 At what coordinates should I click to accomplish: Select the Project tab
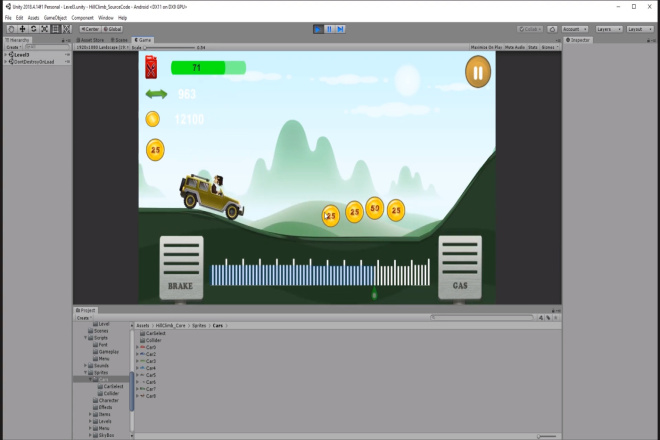[85, 310]
